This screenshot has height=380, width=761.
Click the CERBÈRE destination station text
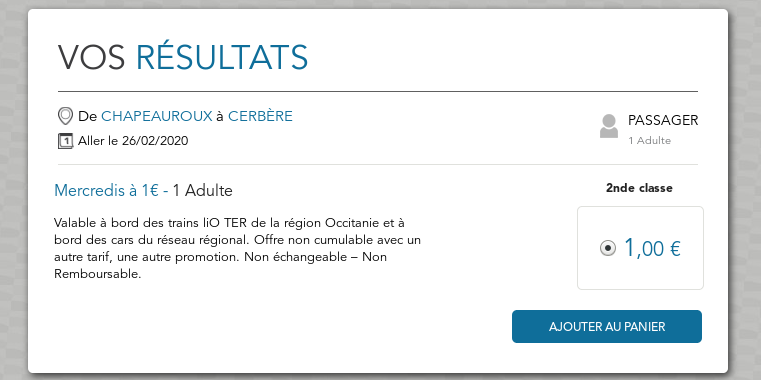(x=260, y=116)
